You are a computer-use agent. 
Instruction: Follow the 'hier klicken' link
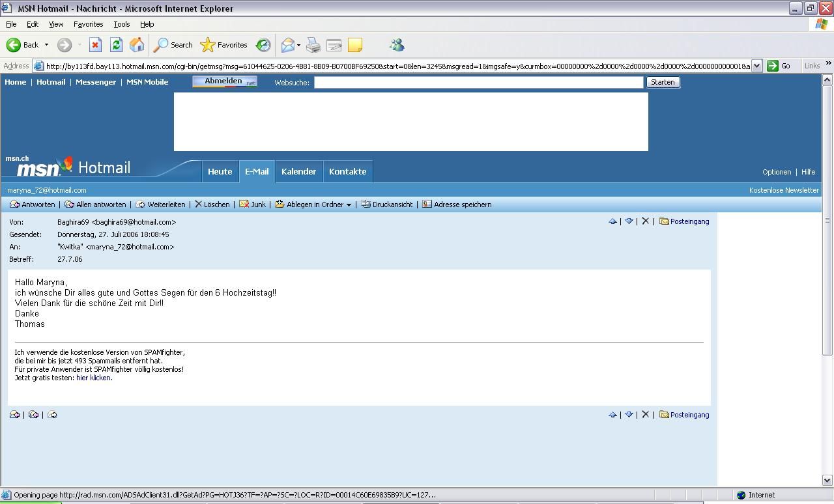93,378
